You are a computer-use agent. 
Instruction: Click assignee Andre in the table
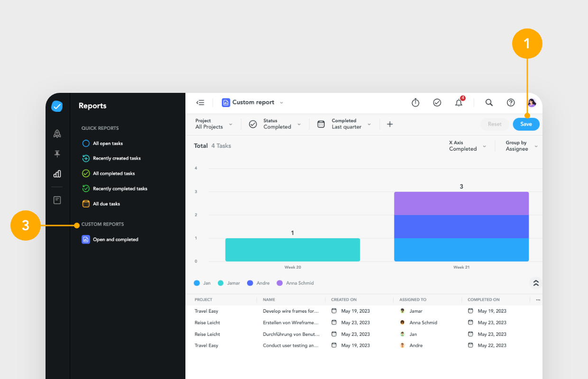(x=411, y=345)
